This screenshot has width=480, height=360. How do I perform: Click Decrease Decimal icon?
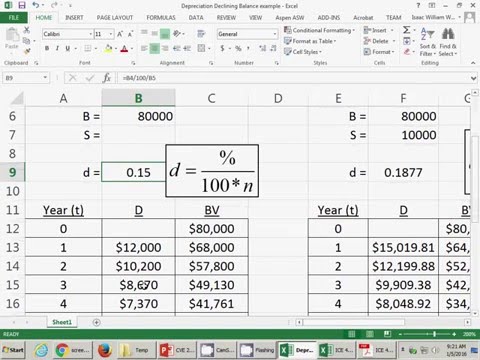coord(273,49)
